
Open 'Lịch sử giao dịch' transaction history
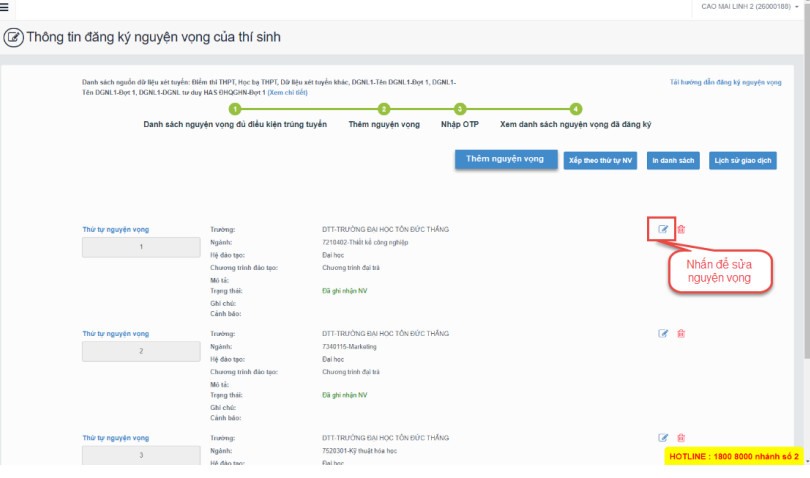point(742,160)
